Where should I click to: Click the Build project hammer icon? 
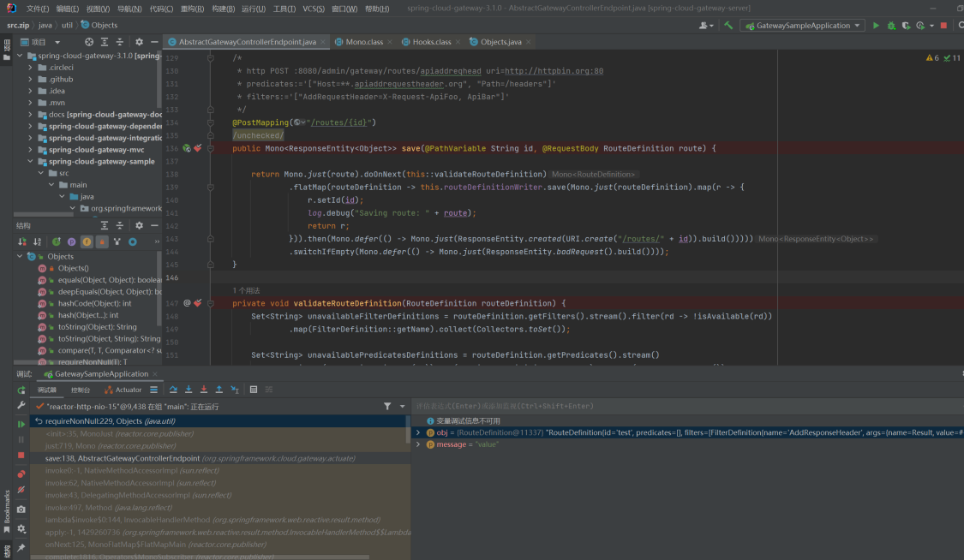click(x=727, y=25)
